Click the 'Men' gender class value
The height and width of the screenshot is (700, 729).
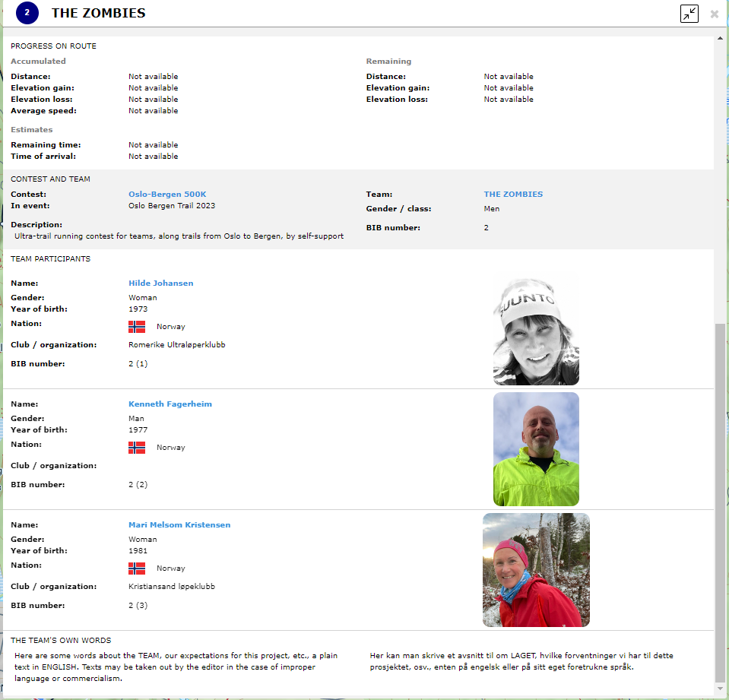(x=491, y=209)
